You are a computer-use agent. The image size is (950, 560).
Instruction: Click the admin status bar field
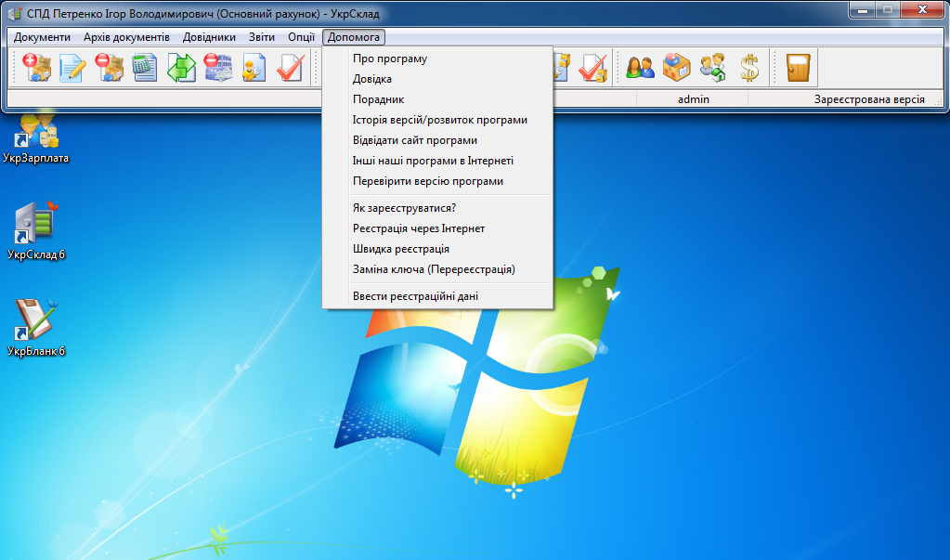pos(693,98)
